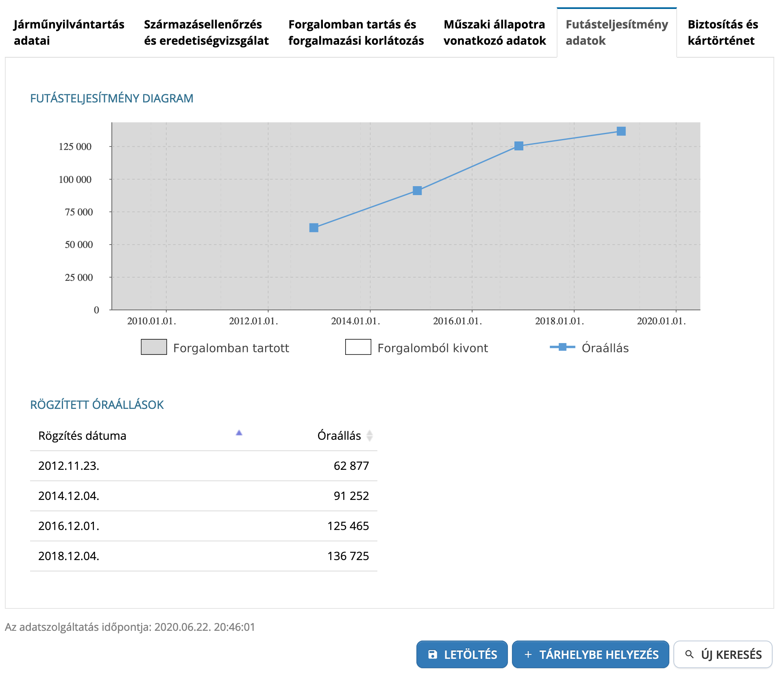Toggle sort arrows on Óraállás column
The width and height of the screenshot is (784, 682).
[x=369, y=436]
